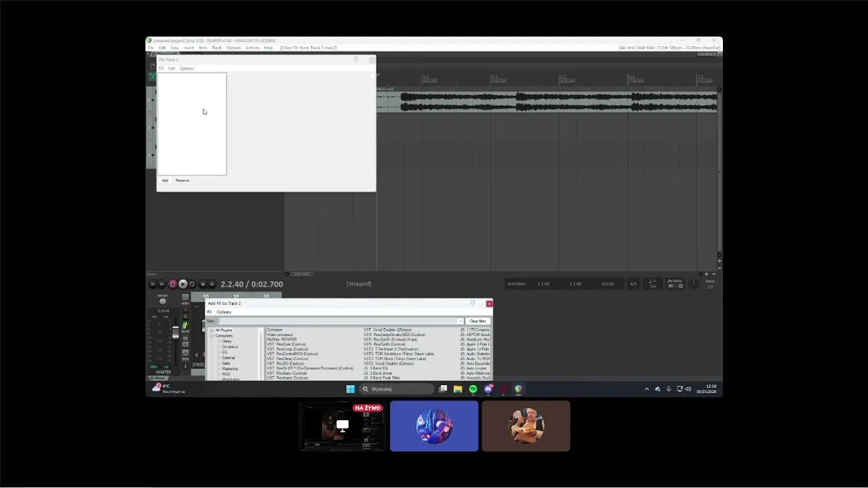The image size is (868, 488).
Task: Select the Mastering category
Action: [x=230, y=369]
